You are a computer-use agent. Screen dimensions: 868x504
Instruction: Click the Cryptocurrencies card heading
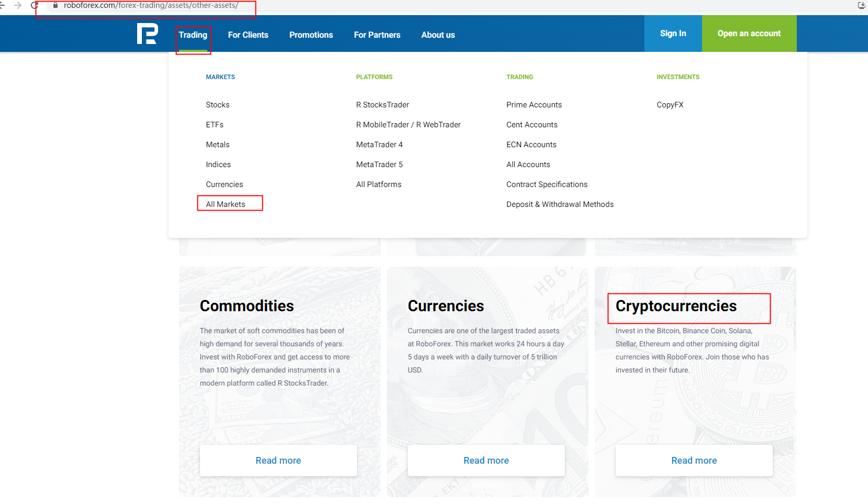676,306
